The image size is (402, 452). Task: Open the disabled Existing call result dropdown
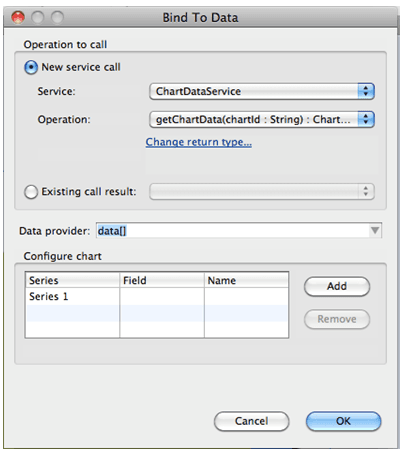262,192
